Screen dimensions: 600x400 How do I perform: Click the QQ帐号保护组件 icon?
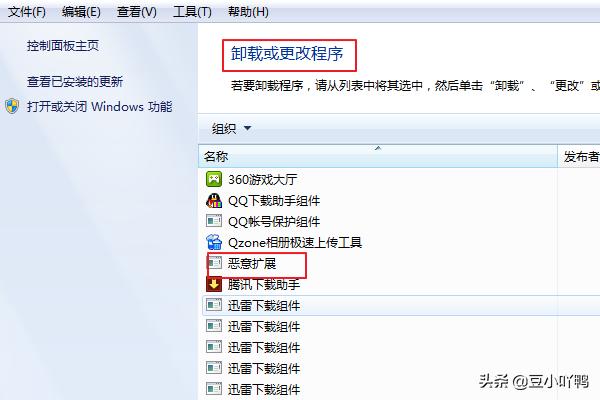214,221
